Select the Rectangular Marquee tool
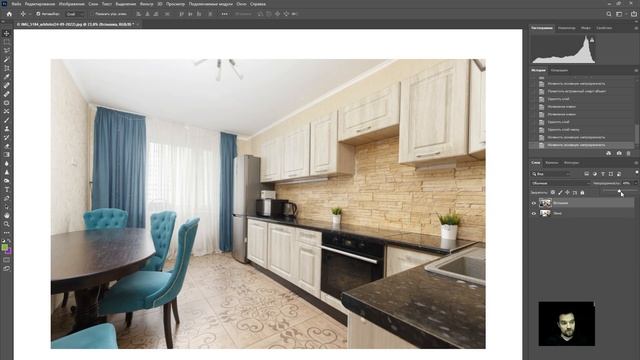 (x=7, y=42)
